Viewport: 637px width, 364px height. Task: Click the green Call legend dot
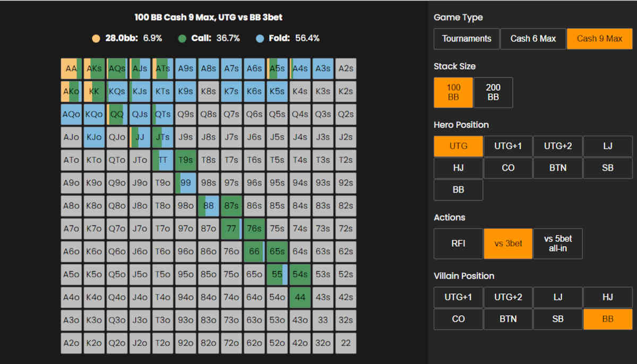(x=182, y=38)
